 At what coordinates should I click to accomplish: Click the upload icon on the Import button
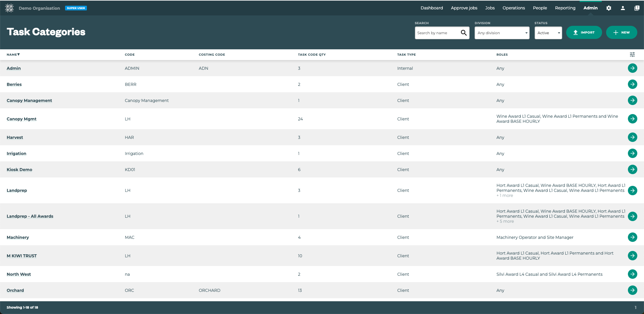575,32
